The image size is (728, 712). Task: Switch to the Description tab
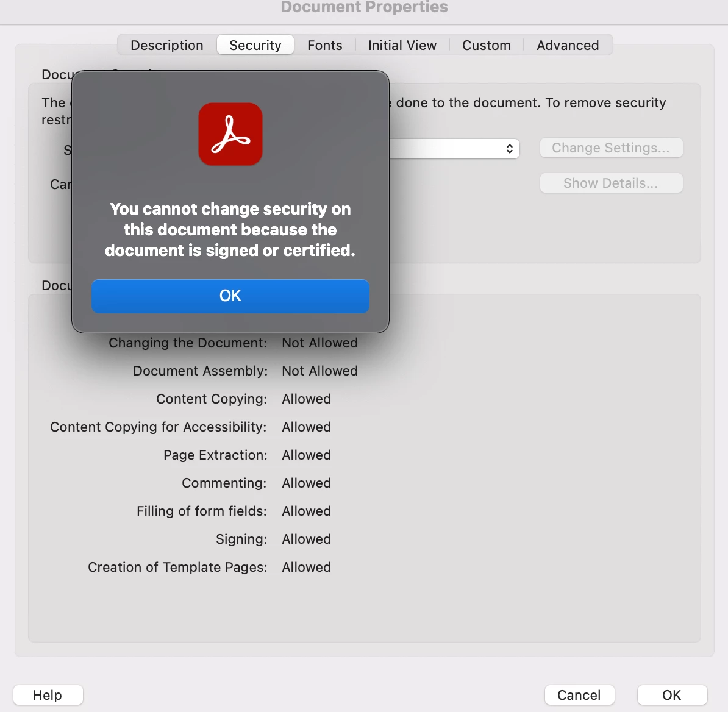(166, 45)
